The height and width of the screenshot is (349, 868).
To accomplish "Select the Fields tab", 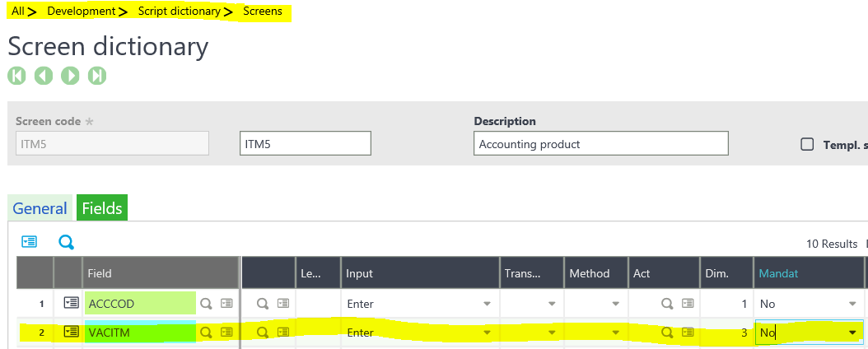I will tap(102, 208).
